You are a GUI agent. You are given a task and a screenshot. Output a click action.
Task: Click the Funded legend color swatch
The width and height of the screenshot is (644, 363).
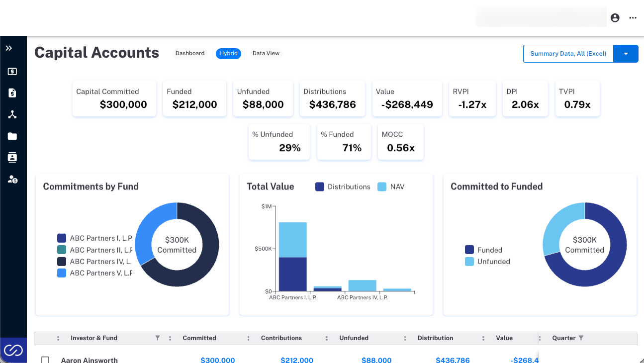469,250
